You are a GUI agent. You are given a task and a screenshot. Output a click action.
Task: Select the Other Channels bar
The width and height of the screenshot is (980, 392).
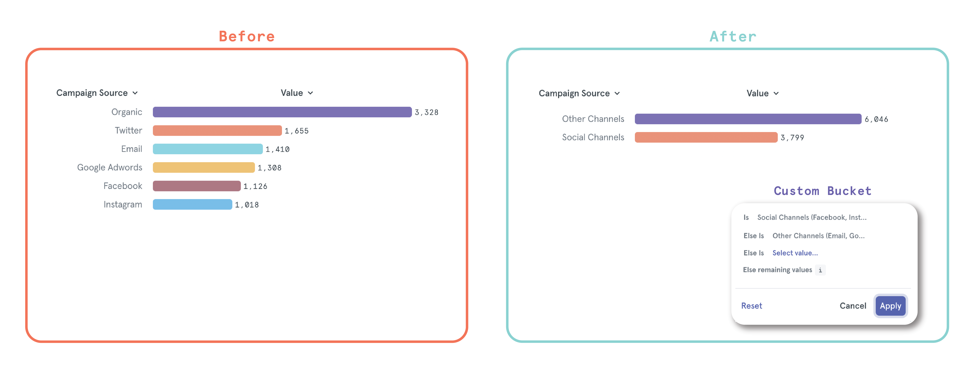[x=748, y=119]
